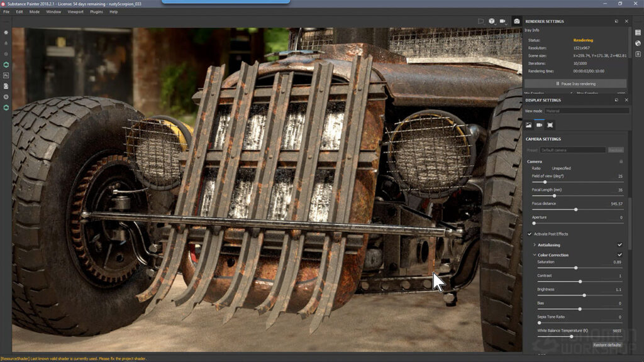Screen dimensions: 644x362
Task: Click Restore defaults button
Action: click(x=607, y=345)
